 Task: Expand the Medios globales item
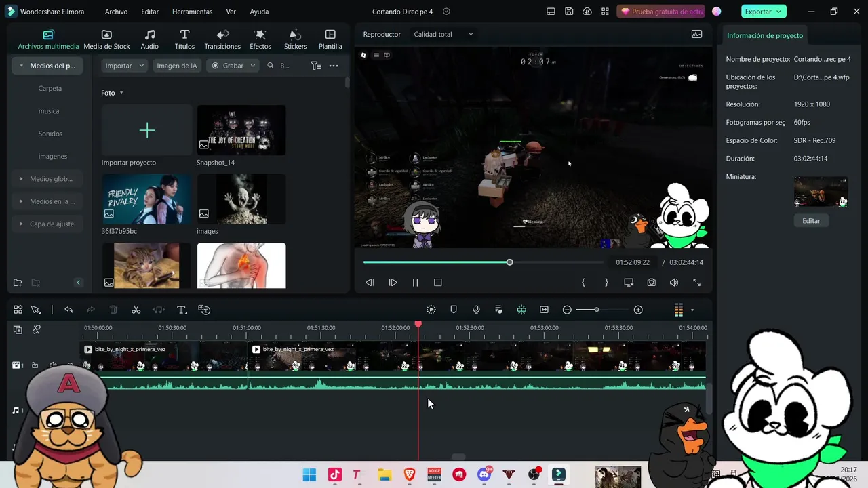[22, 179]
